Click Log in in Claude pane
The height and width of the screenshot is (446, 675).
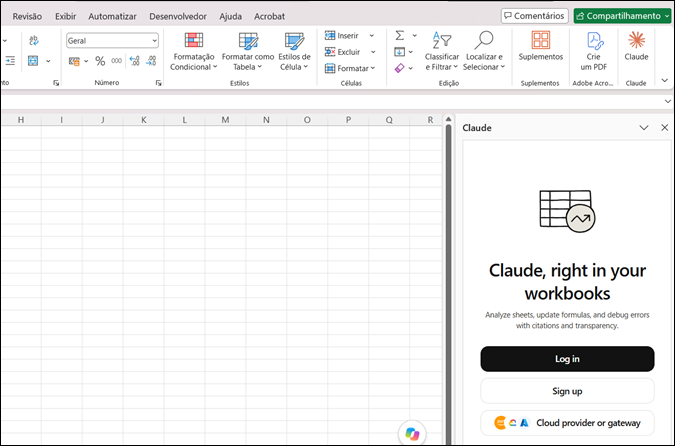tap(567, 359)
